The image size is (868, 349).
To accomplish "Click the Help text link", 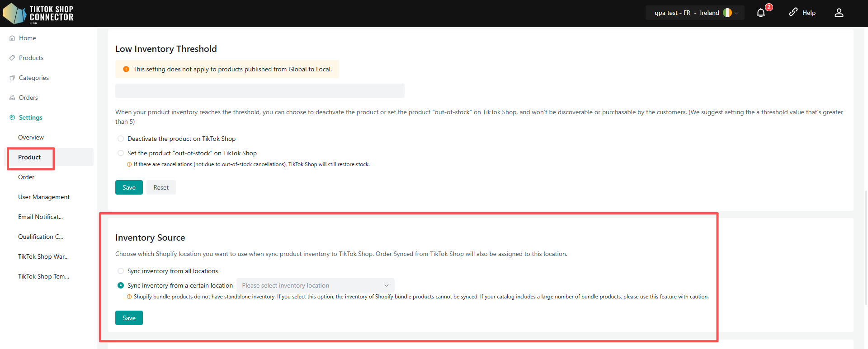I will (x=809, y=13).
